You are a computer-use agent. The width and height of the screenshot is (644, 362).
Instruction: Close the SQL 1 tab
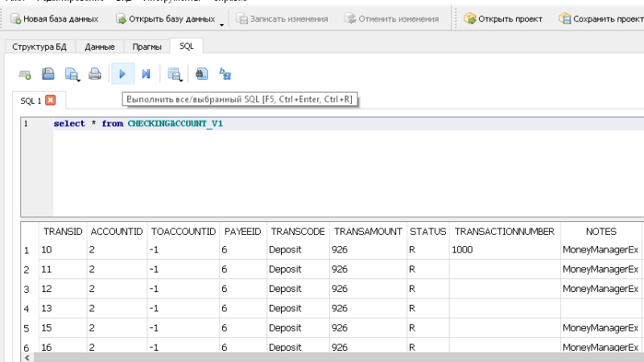point(50,101)
